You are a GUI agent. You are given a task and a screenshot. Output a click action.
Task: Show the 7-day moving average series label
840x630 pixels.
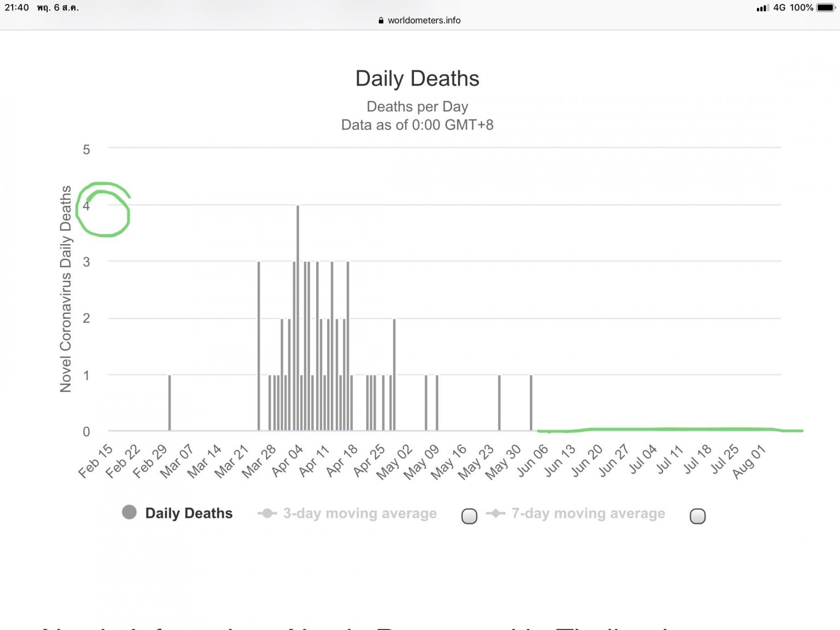click(588, 513)
